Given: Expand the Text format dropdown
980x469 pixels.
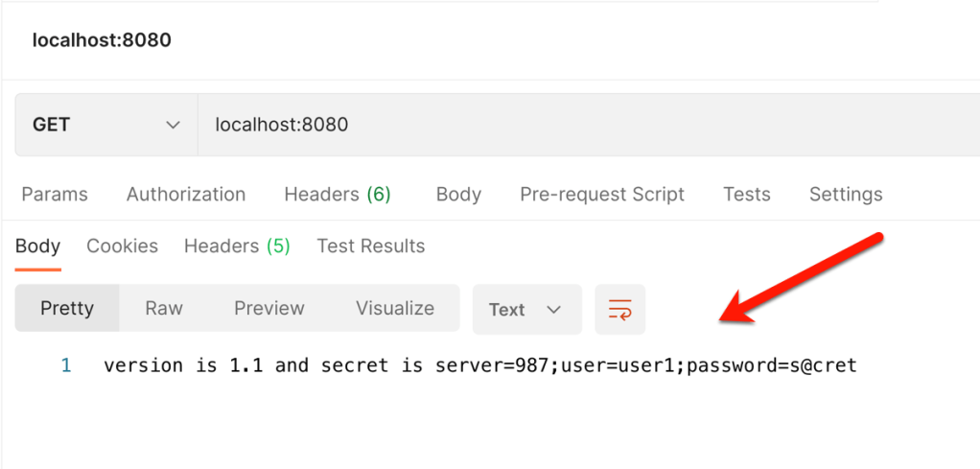Looking at the screenshot, I should [526, 309].
